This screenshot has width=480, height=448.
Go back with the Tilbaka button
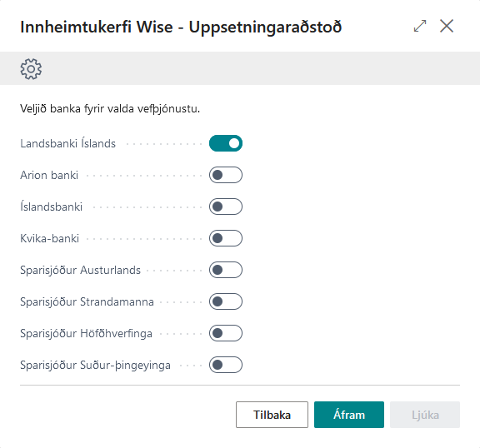coord(272,415)
